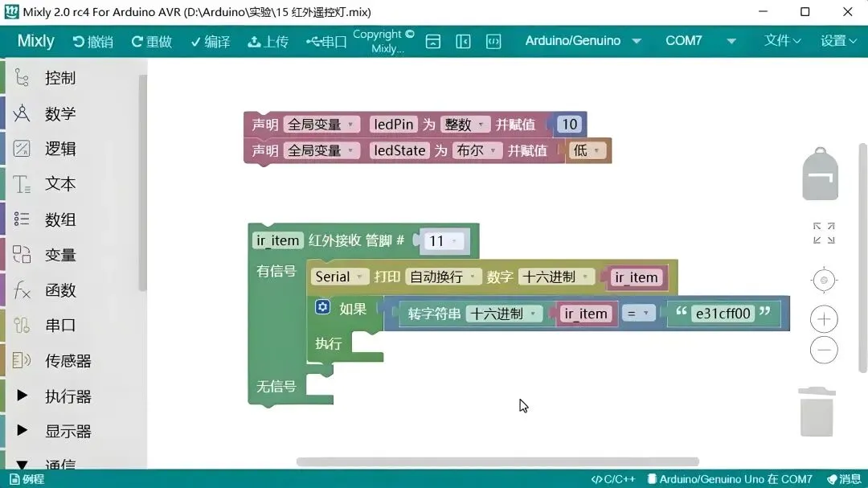Select the ir_item variable in 转字符串 block

pos(586,314)
